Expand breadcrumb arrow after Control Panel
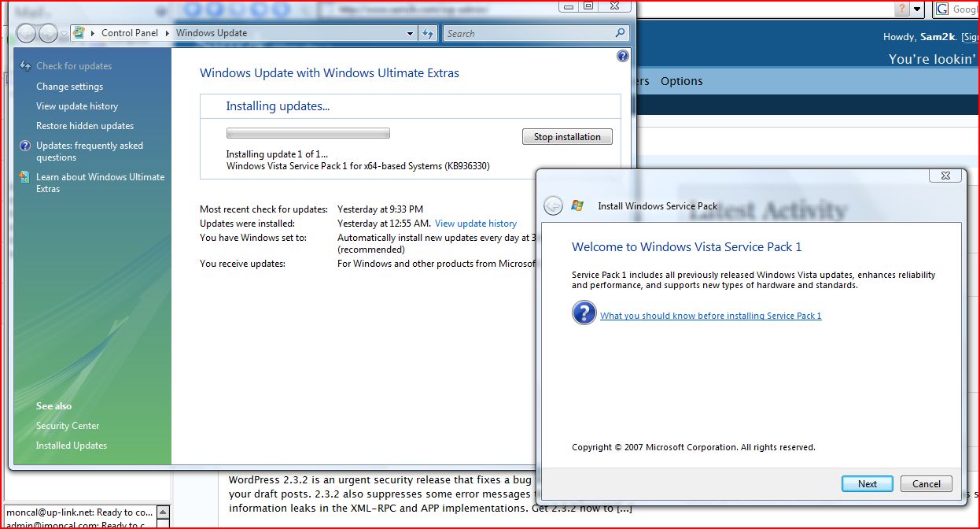Viewport: 980px width, 529px height. [168, 33]
